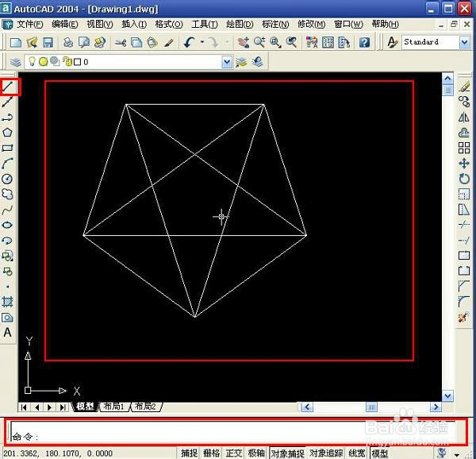The image size is (476, 459).
Task: Select the Ellipse Arc tool
Action: (x=8, y=241)
